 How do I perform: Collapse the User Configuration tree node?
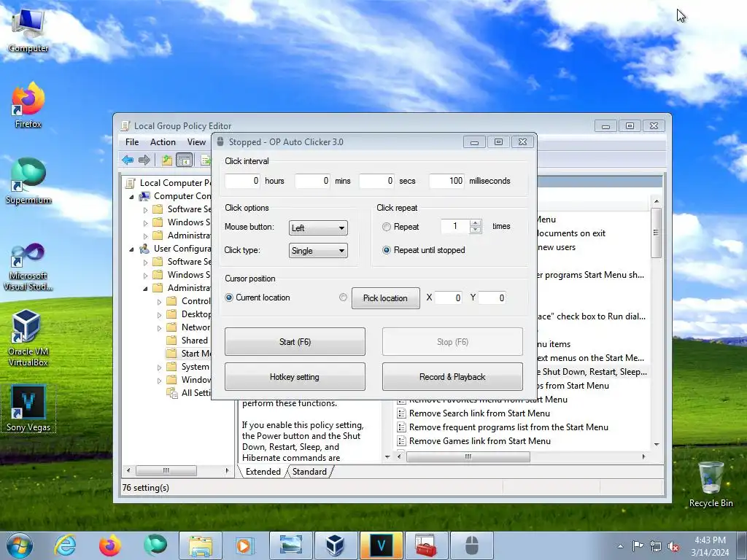(131, 249)
